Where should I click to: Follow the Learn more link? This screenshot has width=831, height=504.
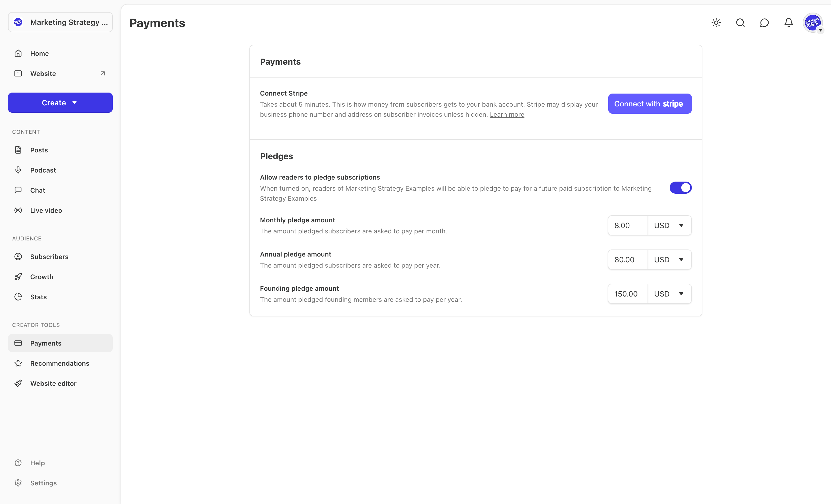(507, 115)
